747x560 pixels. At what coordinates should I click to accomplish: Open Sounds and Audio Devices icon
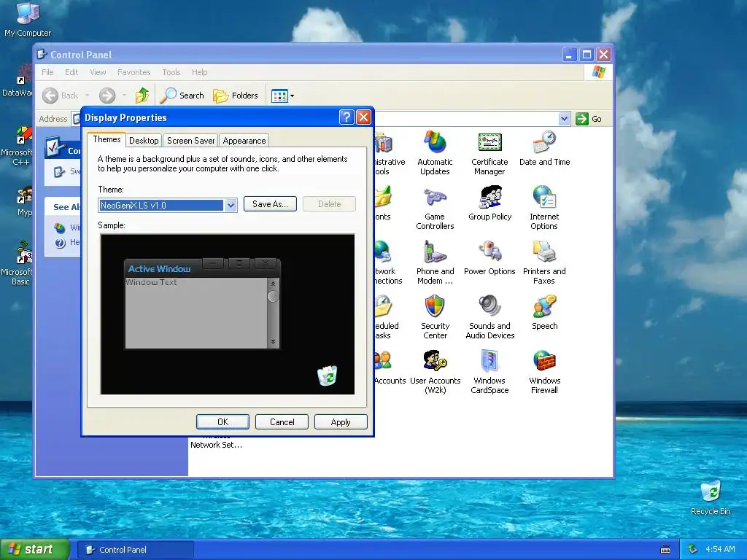tap(489, 317)
